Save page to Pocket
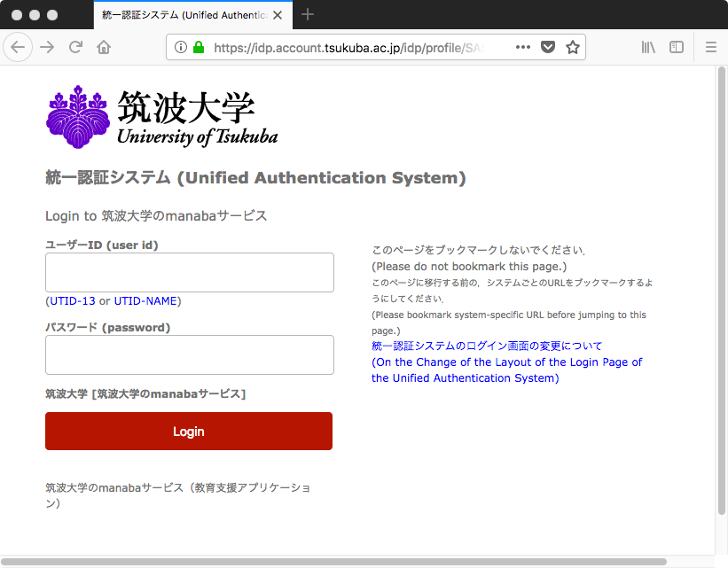Viewport: 728px width, 568px height. point(548,47)
